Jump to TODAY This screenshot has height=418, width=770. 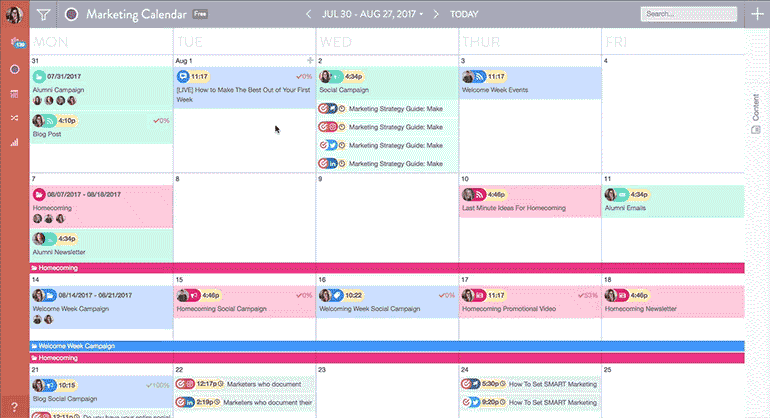click(464, 14)
